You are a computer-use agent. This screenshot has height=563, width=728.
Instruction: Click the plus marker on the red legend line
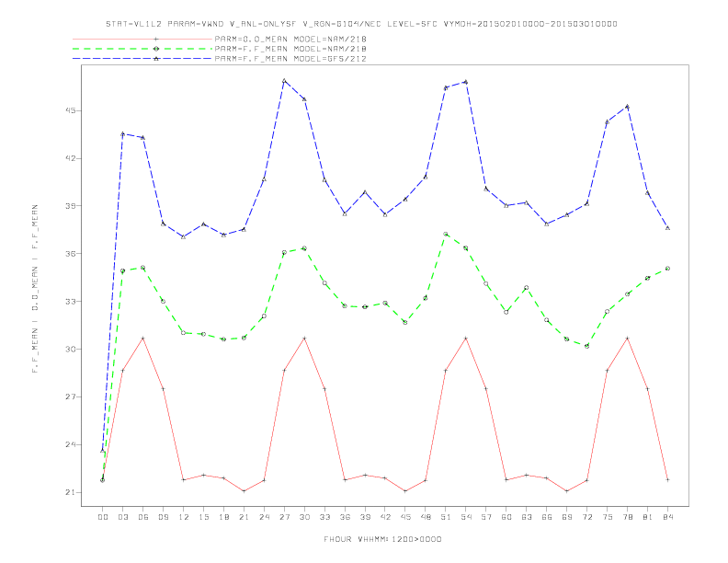[156, 39]
